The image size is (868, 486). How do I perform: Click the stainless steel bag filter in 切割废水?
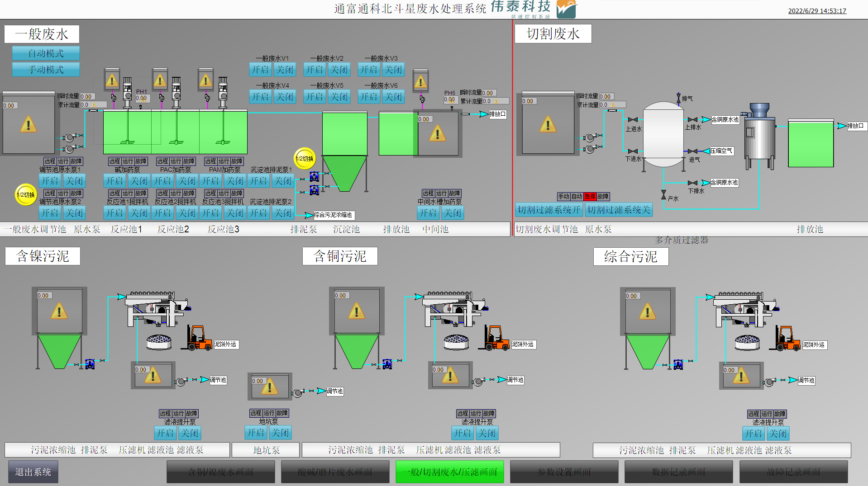pos(759,136)
